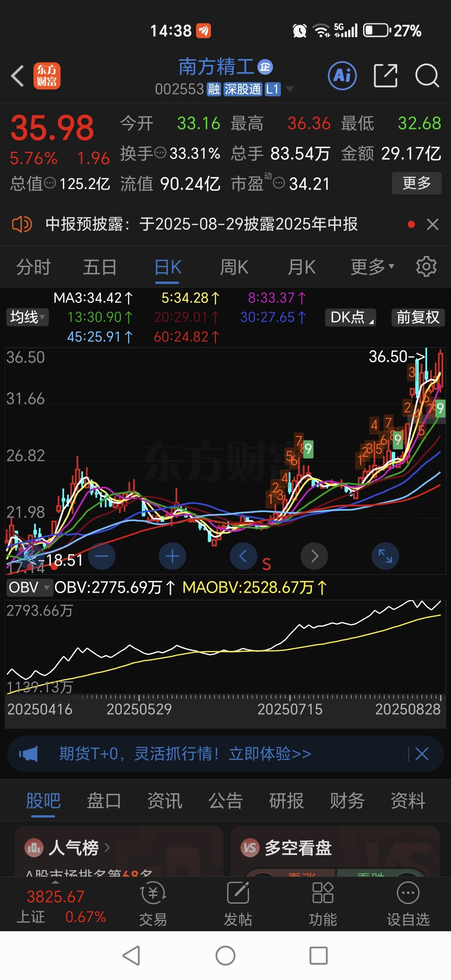Tap the 更多 button in quote panel

(417, 183)
